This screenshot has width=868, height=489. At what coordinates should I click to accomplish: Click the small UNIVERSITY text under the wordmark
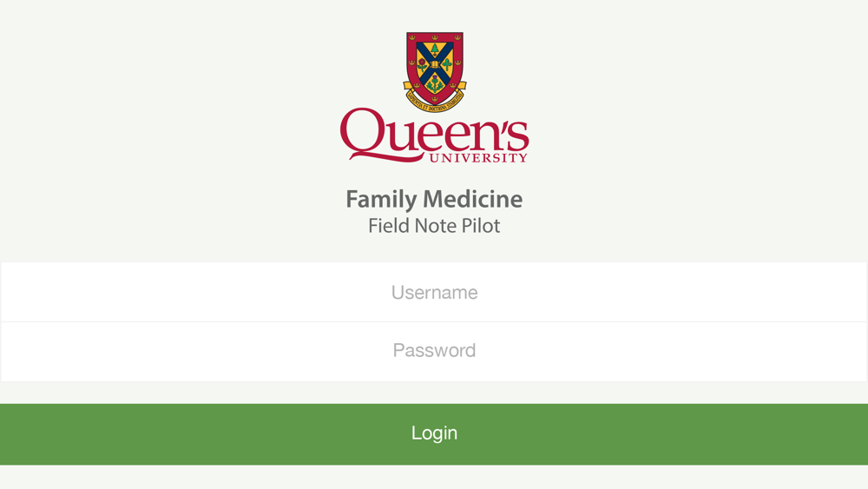click(x=479, y=158)
